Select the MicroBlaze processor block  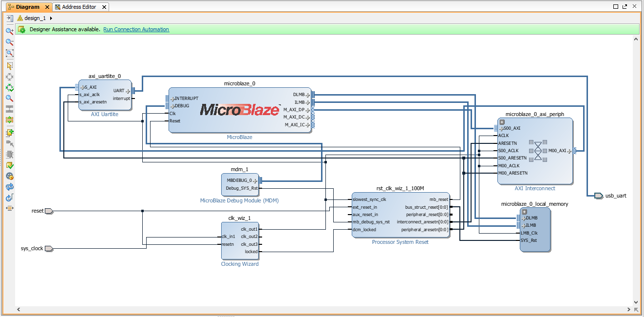click(240, 110)
